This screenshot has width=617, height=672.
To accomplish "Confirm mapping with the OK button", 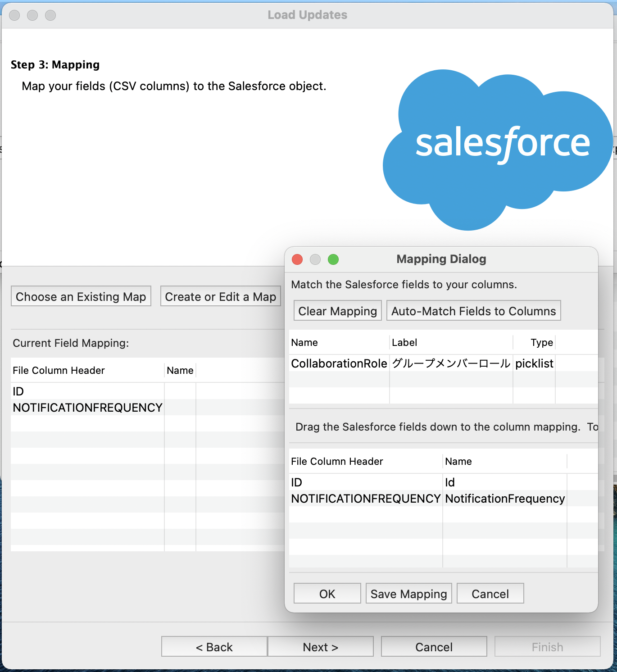I will (327, 594).
